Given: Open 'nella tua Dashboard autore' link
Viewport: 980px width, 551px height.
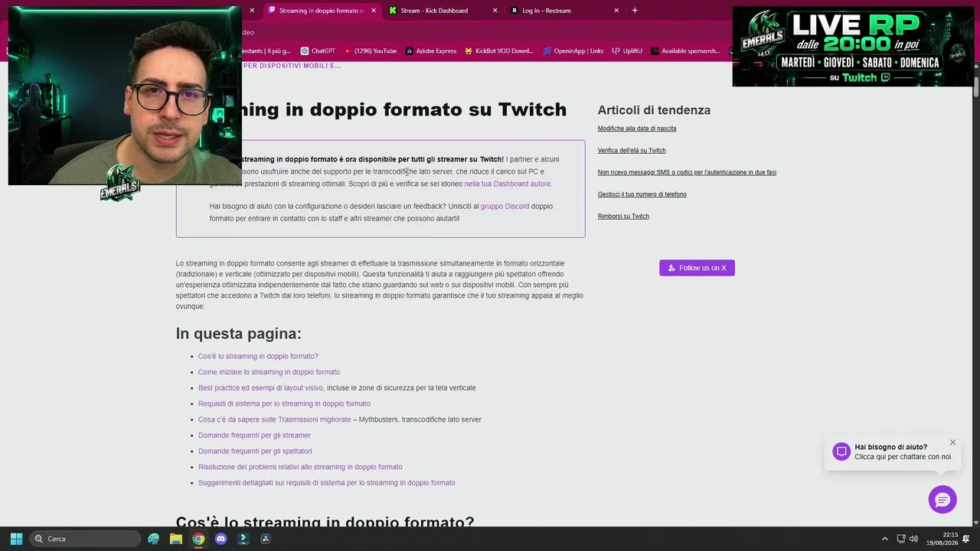Looking at the screenshot, I should point(508,184).
